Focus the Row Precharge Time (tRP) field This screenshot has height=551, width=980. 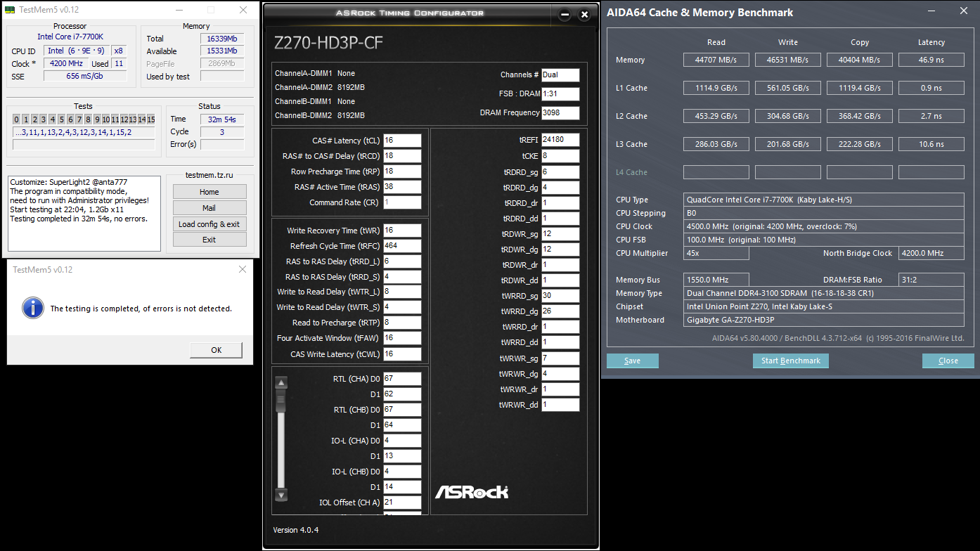click(x=402, y=171)
